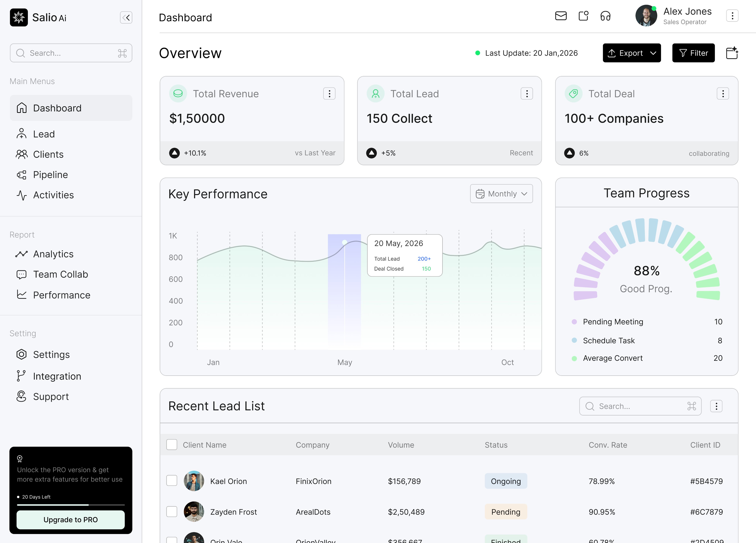756x543 pixels.
Task: Click the trial days-left progress bar
Action: point(71,505)
